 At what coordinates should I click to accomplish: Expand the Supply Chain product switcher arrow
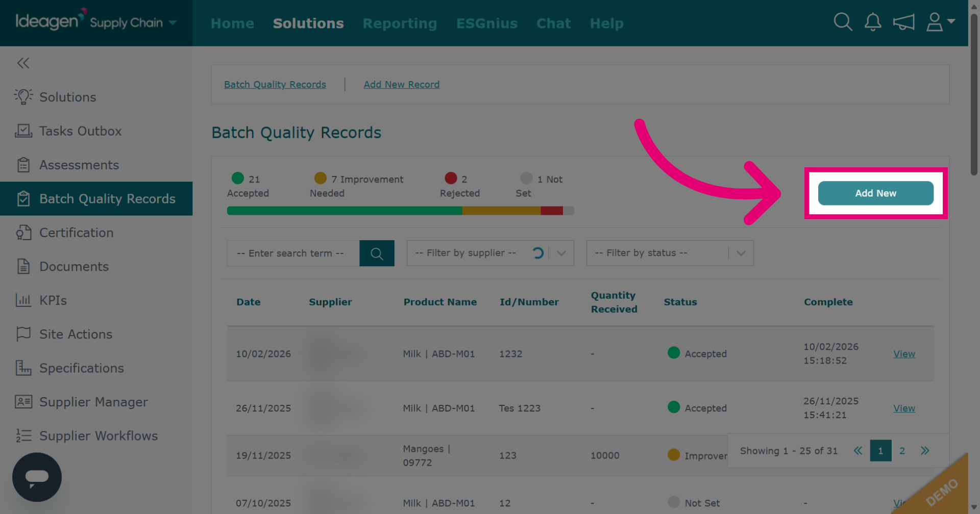(x=173, y=23)
